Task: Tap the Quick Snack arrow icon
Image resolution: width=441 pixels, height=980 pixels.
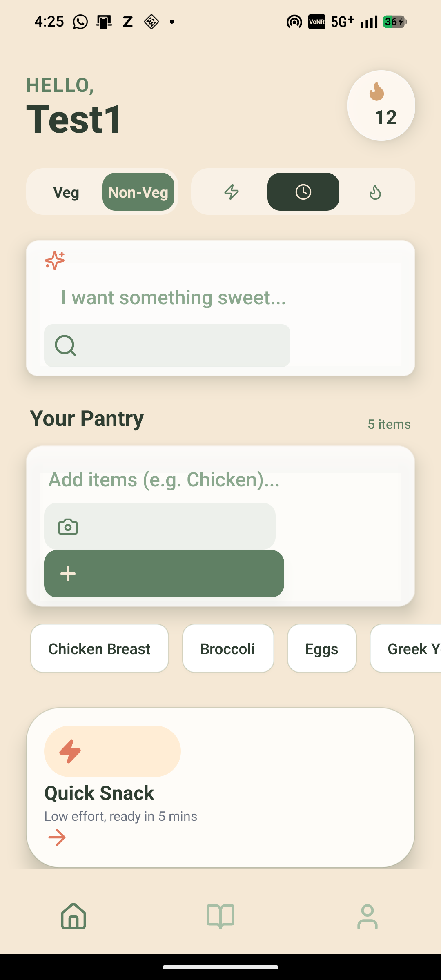Action: [x=57, y=837]
